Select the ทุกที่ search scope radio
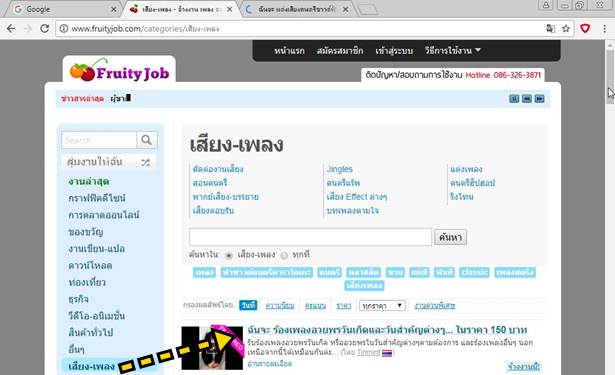The width and height of the screenshot is (615, 375). pyautogui.click(x=284, y=255)
